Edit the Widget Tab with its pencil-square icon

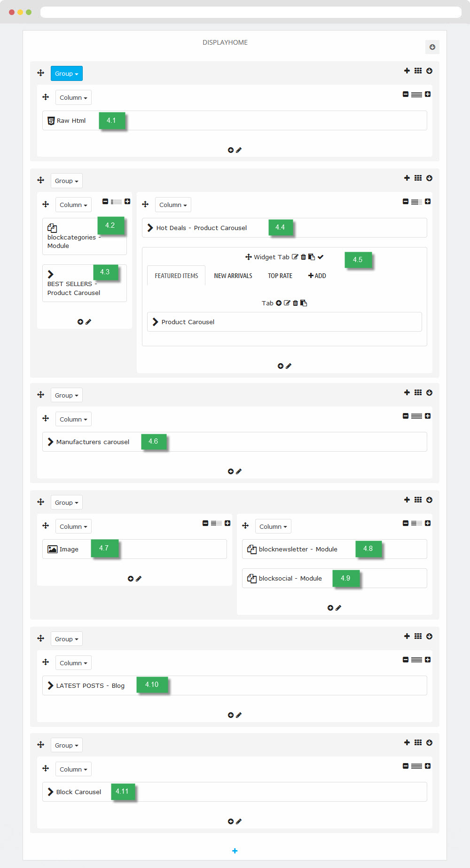pos(295,257)
